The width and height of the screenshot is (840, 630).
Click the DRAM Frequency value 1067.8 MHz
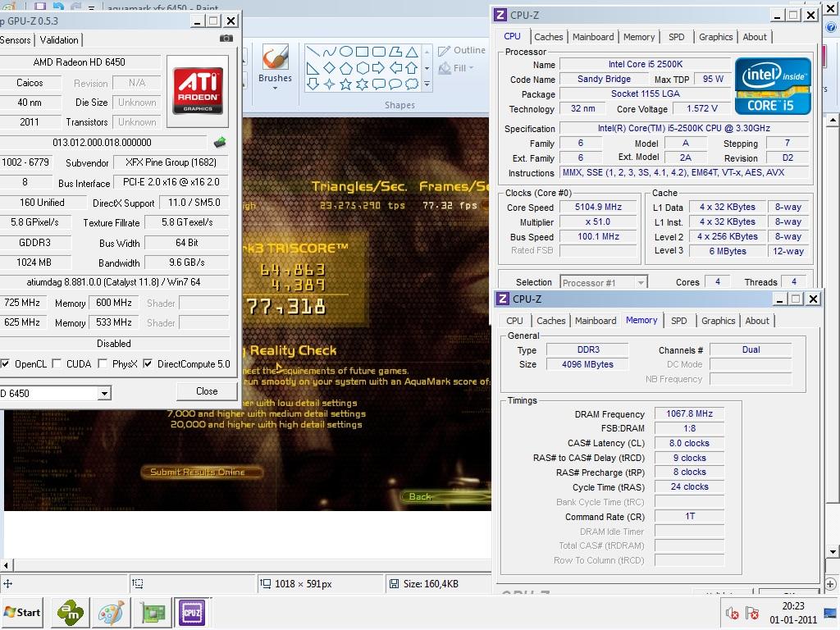[689, 414]
